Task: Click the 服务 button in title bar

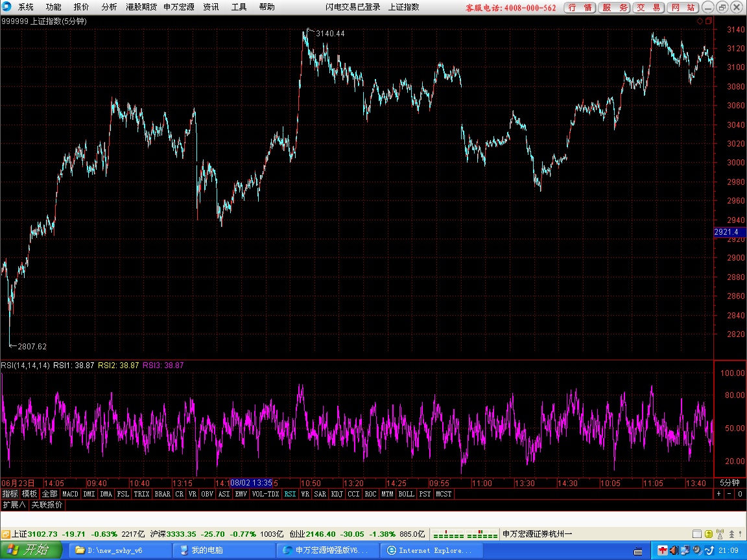Action: click(x=614, y=8)
